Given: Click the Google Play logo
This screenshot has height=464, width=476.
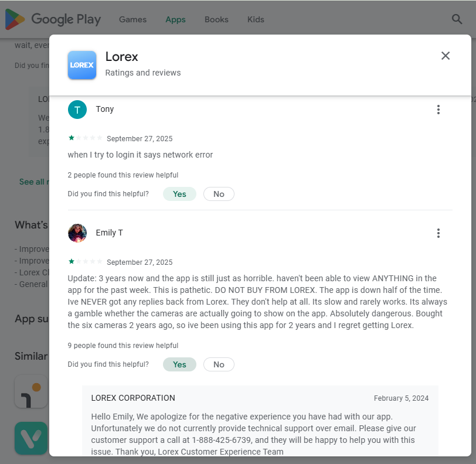Looking at the screenshot, I should (x=53, y=19).
